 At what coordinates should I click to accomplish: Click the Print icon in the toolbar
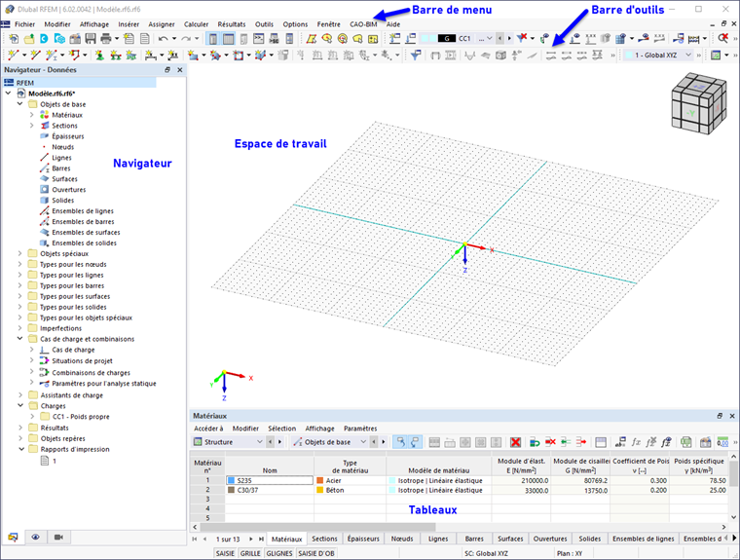click(106, 39)
